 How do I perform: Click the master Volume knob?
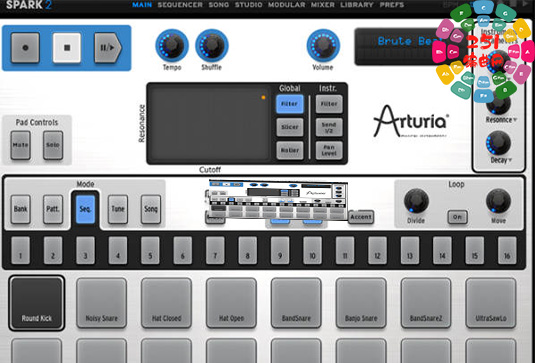[x=323, y=45]
